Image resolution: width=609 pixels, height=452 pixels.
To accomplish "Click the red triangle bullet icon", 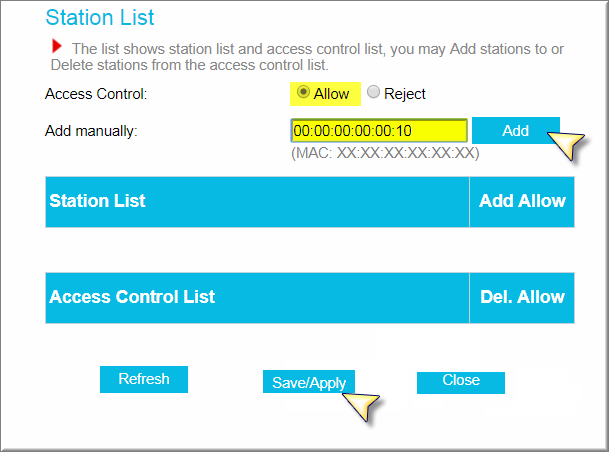I will pos(57,46).
